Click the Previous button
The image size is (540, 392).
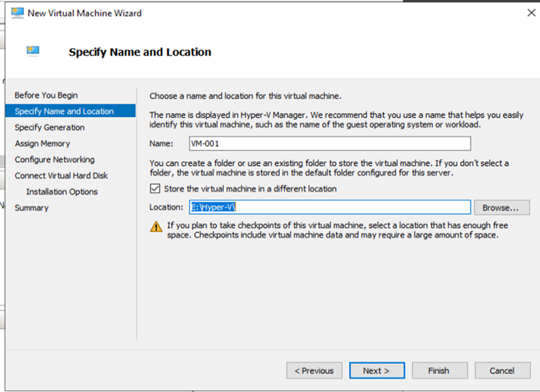click(314, 370)
